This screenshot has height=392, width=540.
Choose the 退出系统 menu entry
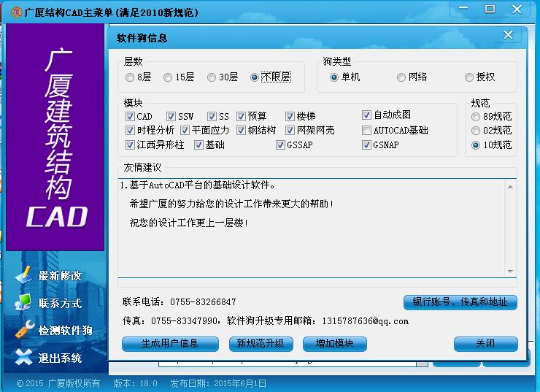tap(60, 358)
